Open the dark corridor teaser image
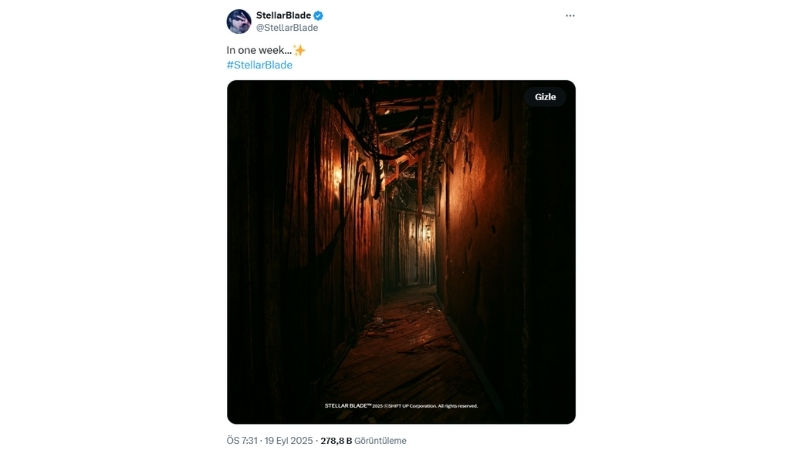The height and width of the screenshot is (450, 800). 401,252
